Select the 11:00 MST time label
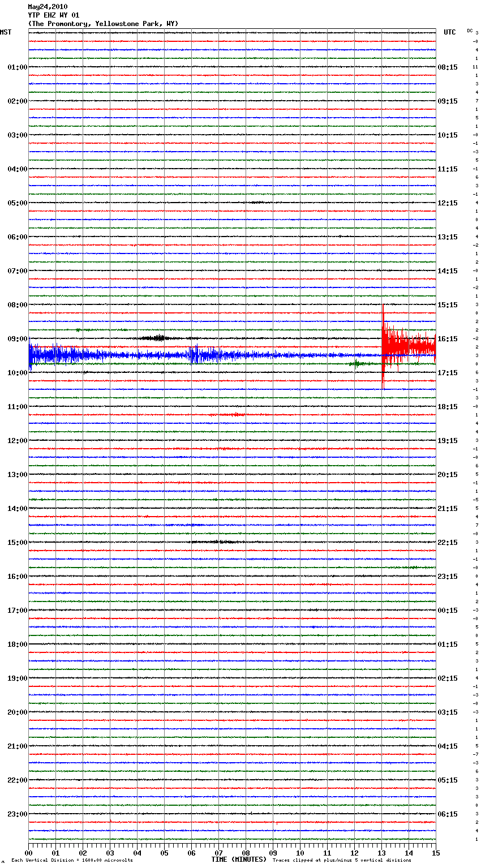 17,407
